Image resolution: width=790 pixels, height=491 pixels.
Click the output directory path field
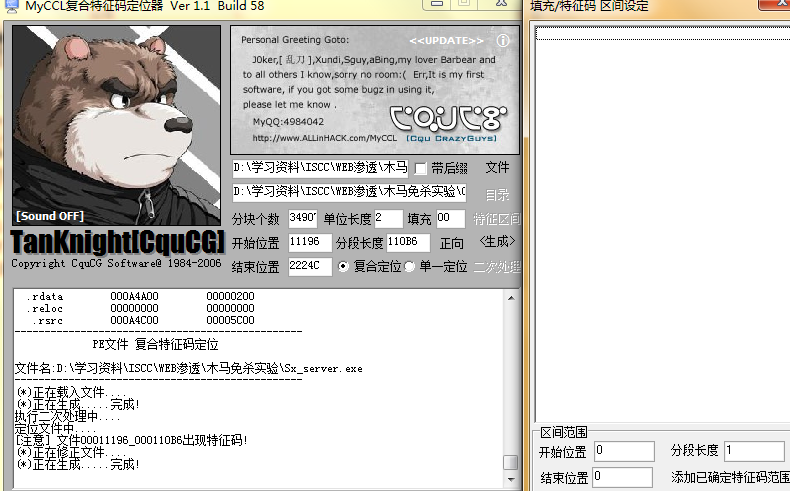tap(349, 192)
